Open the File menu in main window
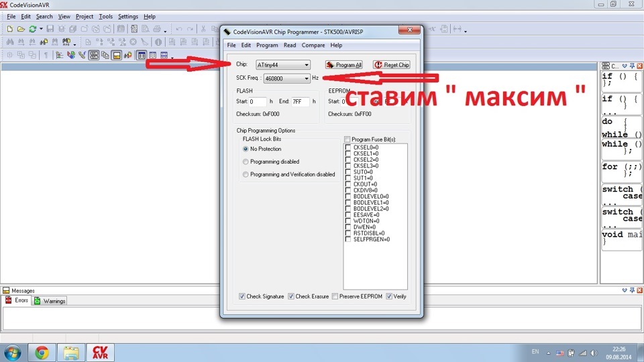Viewport: 644px width, 362px height. click(x=11, y=16)
